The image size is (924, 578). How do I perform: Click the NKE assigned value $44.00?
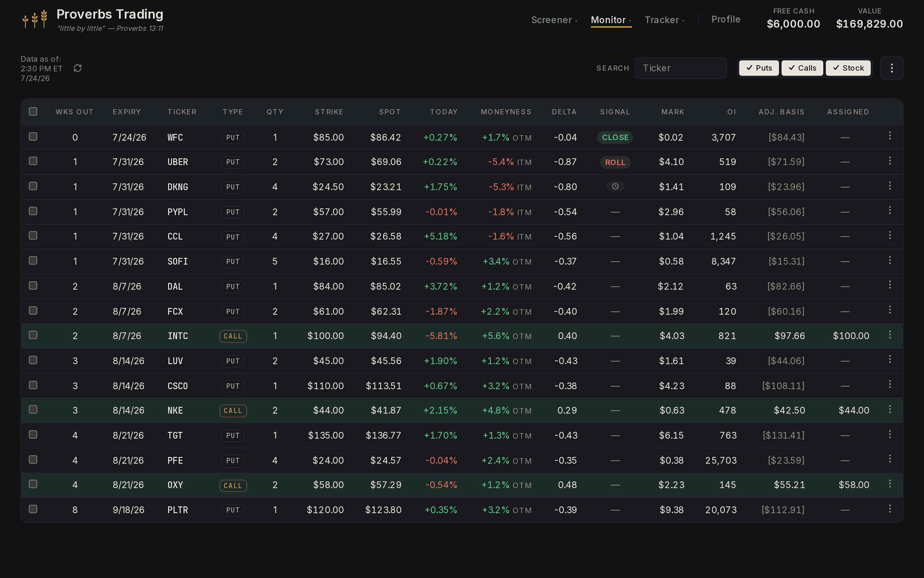click(854, 410)
